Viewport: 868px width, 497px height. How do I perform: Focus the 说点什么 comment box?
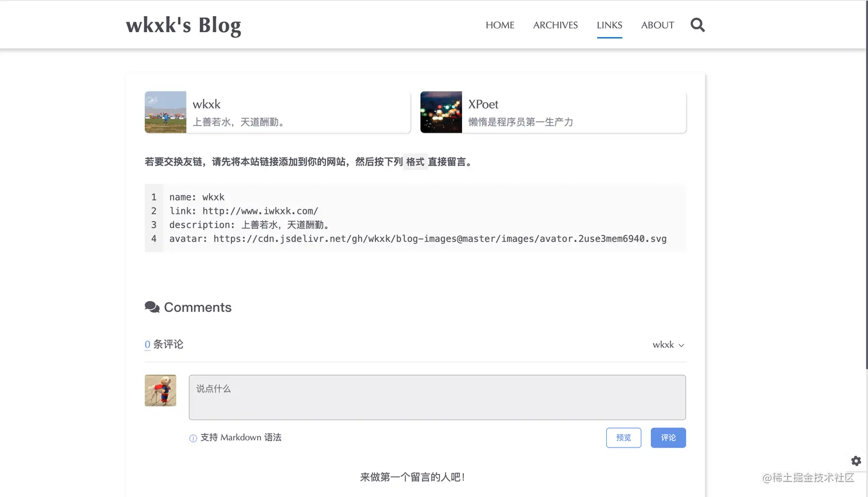[437, 398]
